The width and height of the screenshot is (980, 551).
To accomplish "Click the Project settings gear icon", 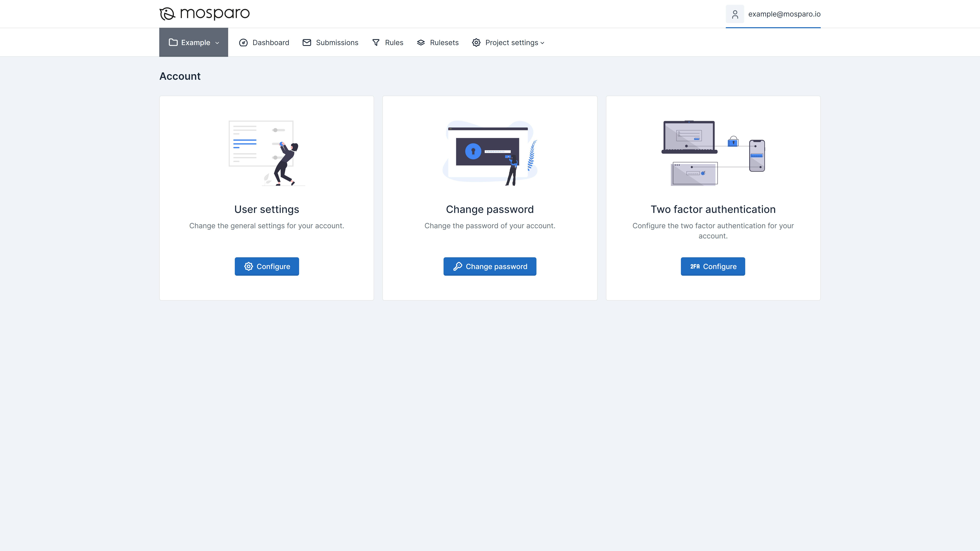I will click(476, 43).
